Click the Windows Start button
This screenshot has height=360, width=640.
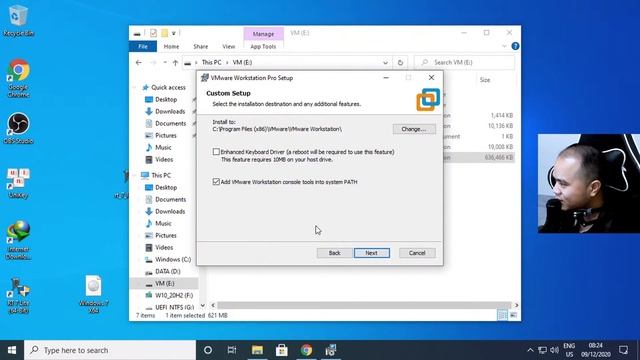coord(12,350)
